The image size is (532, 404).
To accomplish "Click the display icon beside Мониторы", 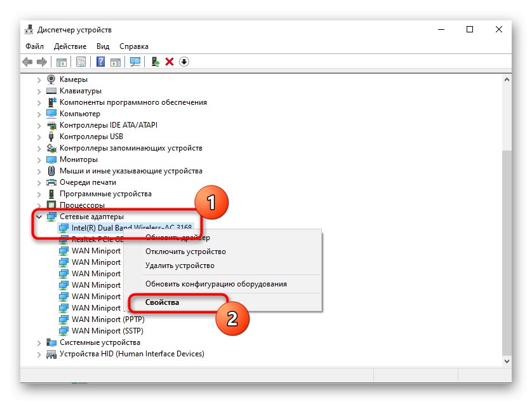I will click(x=51, y=159).
